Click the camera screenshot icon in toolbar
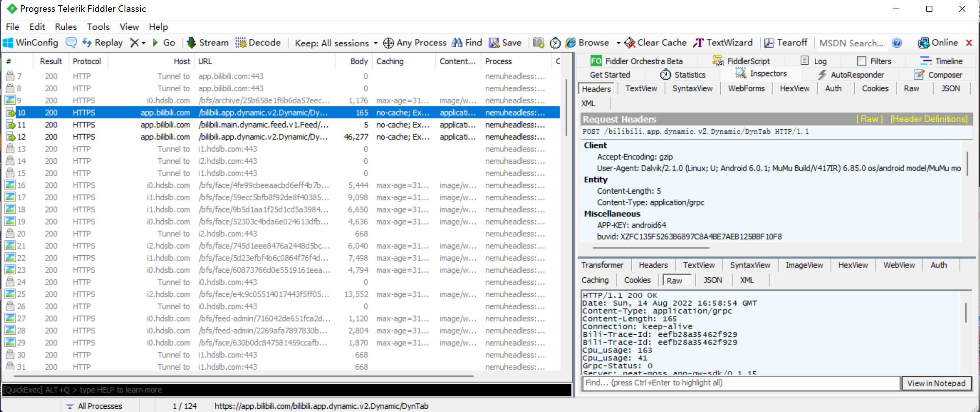 click(x=538, y=43)
